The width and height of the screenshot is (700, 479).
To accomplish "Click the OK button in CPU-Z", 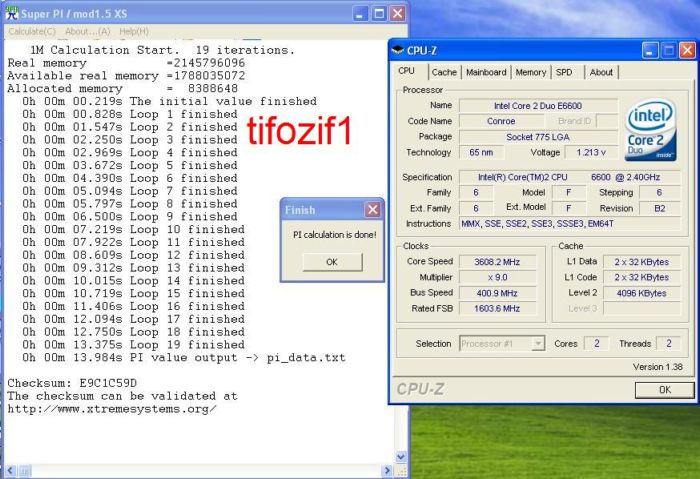I will (x=665, y=390).
